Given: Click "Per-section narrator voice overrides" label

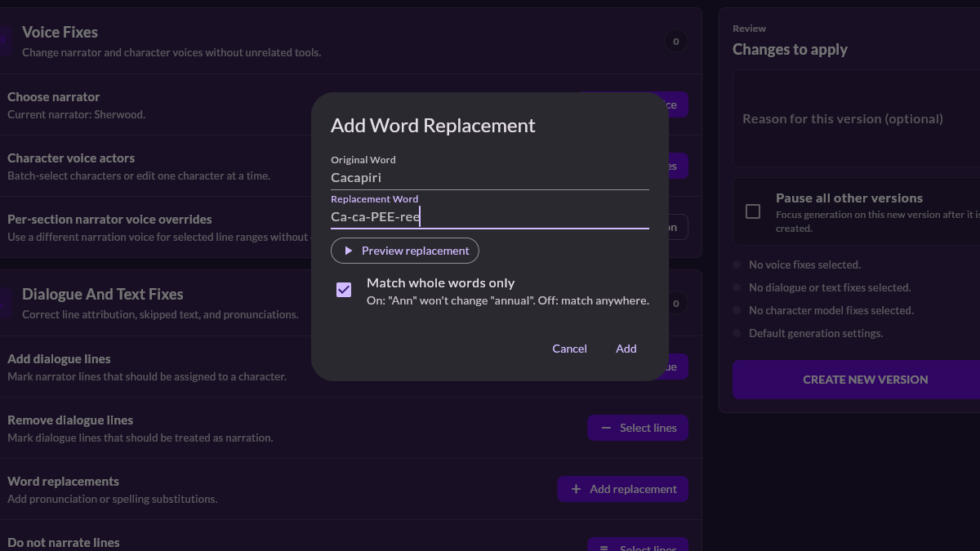Looking at the screenshot, I should coord(109,219).
